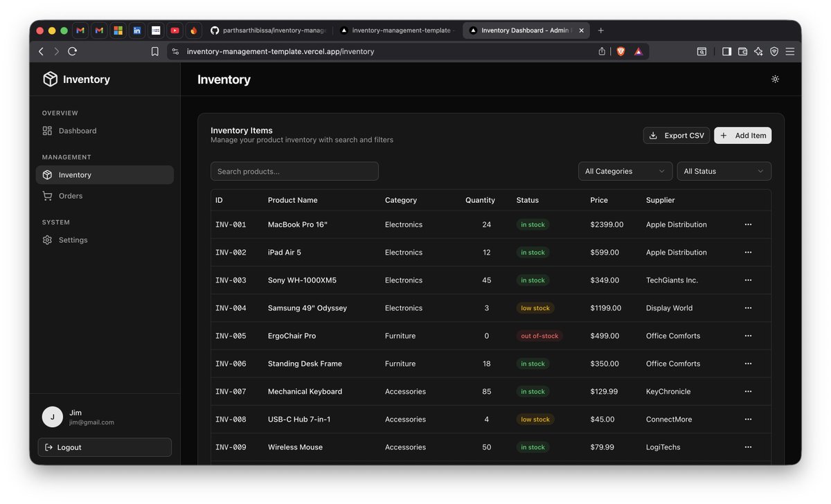
Task: Close the Inventory Dashboard tab
Action: 582,30
